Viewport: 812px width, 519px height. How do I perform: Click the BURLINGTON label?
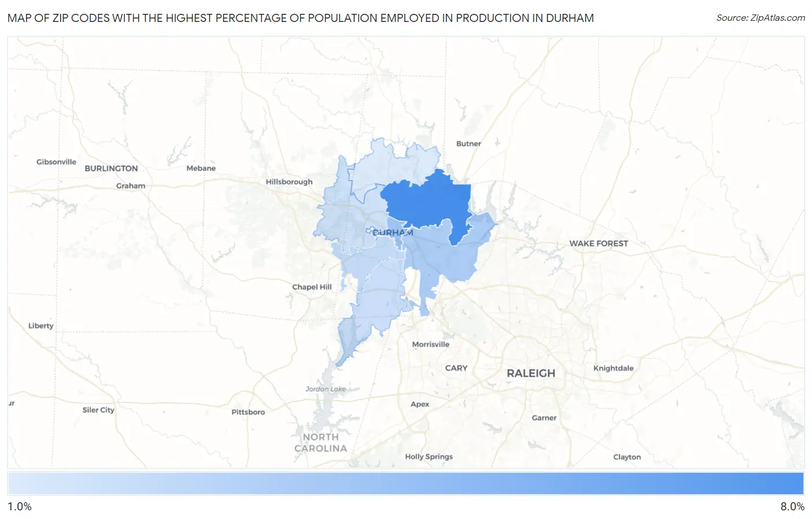pos(111,169)
